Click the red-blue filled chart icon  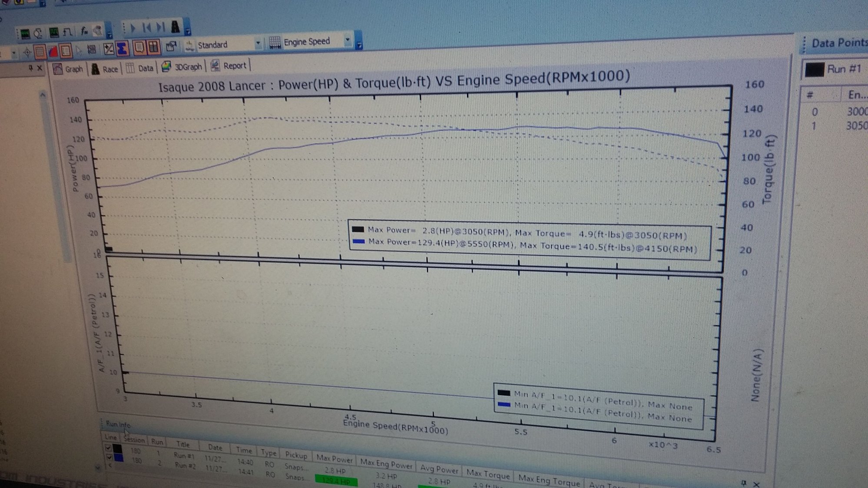(x=53, y=52)
